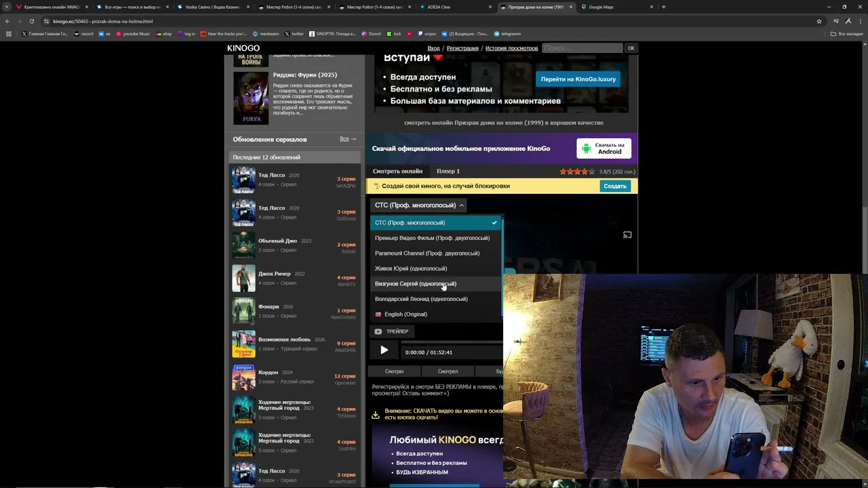868x488 pixels.
Task: Open the Вход login link
Action: [x=433, y=48]
